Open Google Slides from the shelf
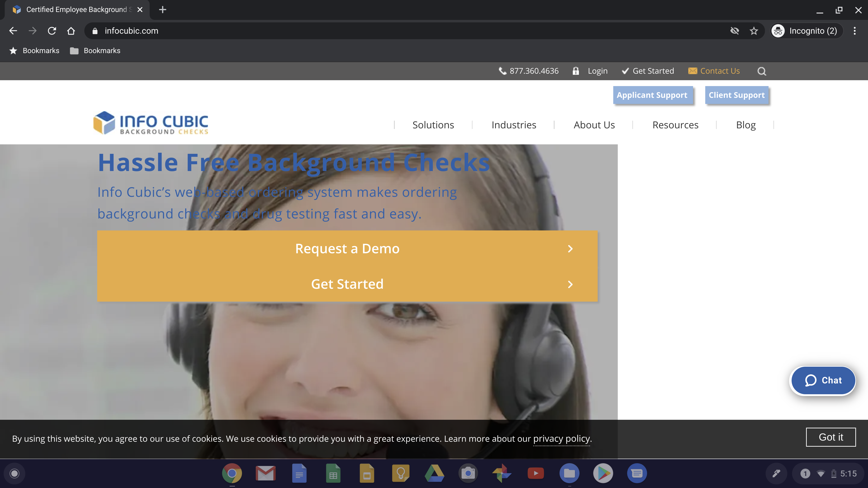Viewport: 868px width, 488px height. 367,474
